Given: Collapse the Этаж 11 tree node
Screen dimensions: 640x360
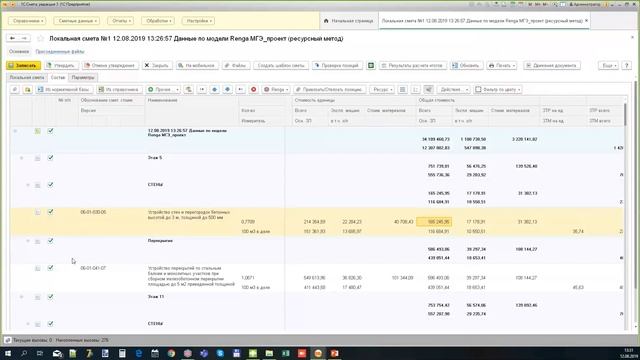Looking at the screenshot, I should 22,297.
